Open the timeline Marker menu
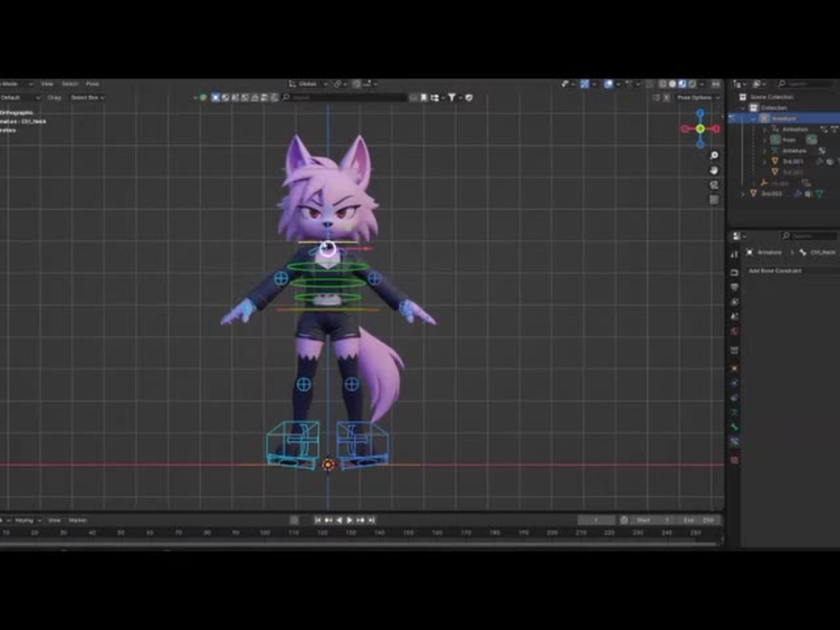Screen dimensions: 840x630 (77, 520)
